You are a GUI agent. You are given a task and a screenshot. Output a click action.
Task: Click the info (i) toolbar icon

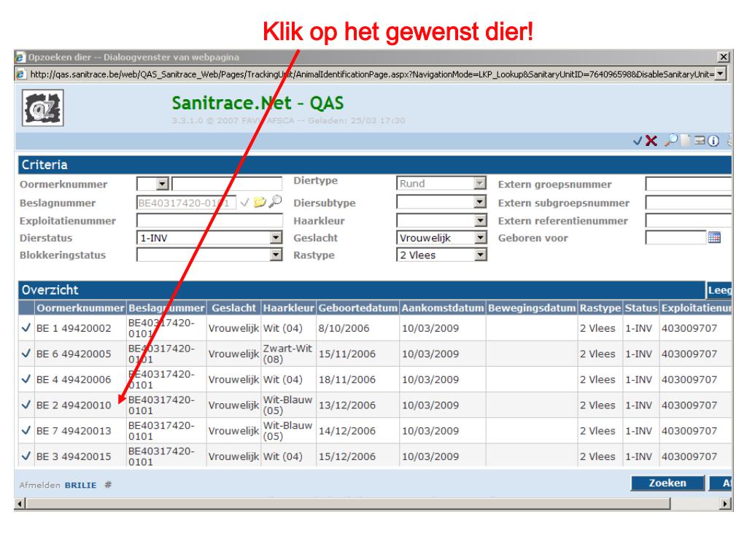(713, 141)
